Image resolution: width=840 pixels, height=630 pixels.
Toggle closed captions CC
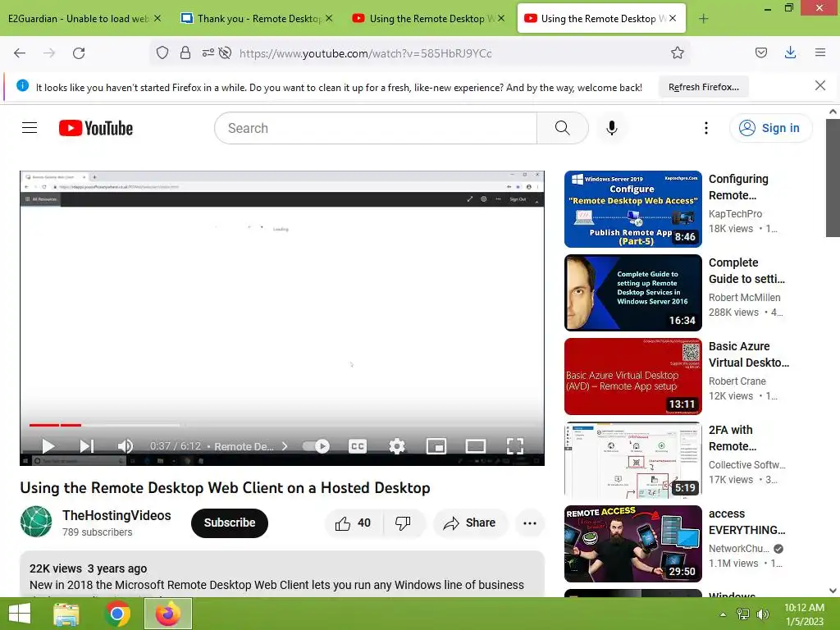(x=358, y=445)
